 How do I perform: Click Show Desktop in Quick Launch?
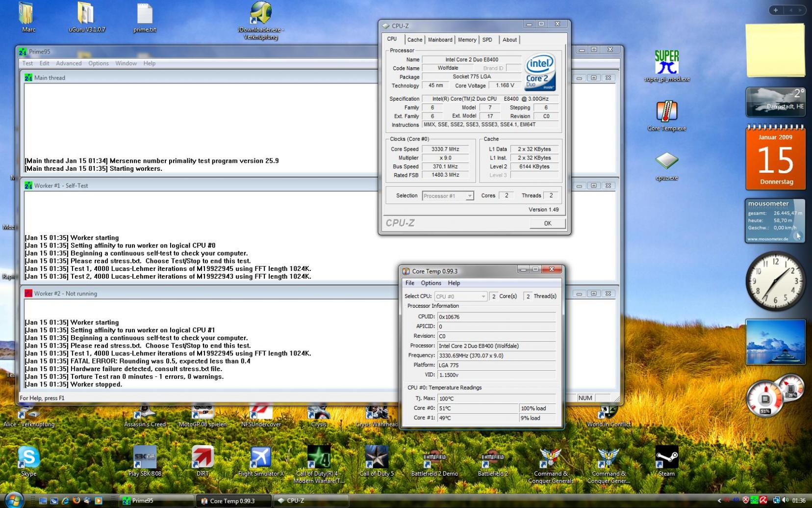point(43,501)
